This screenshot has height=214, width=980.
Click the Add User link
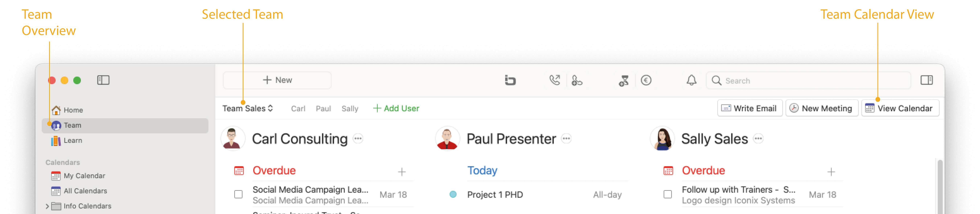396,108
